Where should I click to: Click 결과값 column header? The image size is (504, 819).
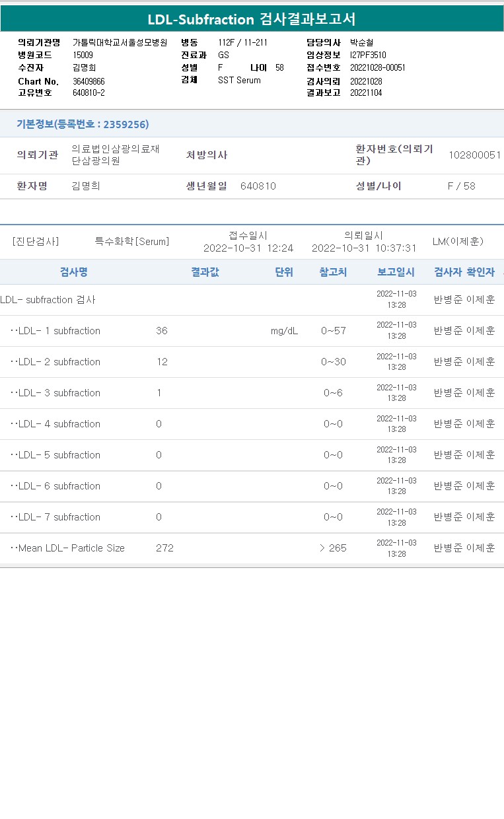coord(205,272)
